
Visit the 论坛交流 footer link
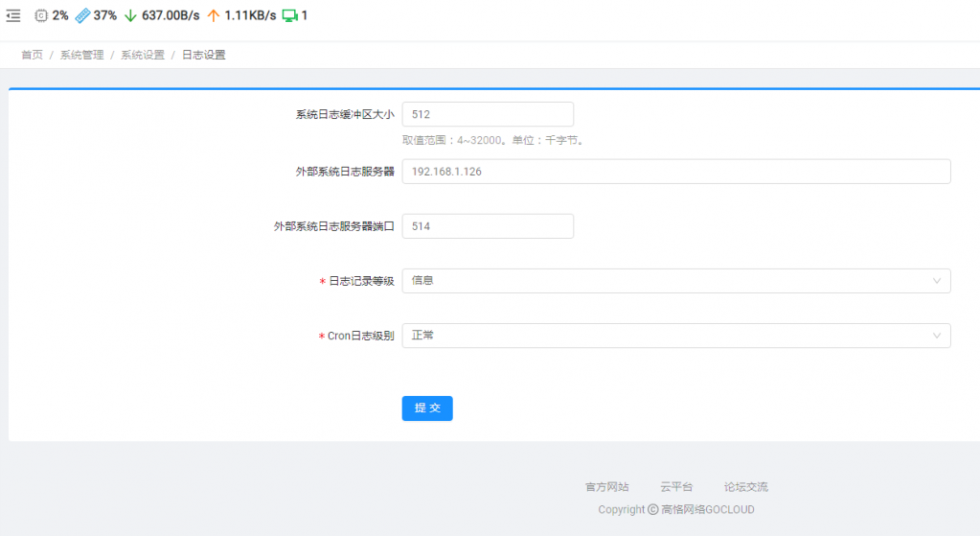(x=745, y=487)
